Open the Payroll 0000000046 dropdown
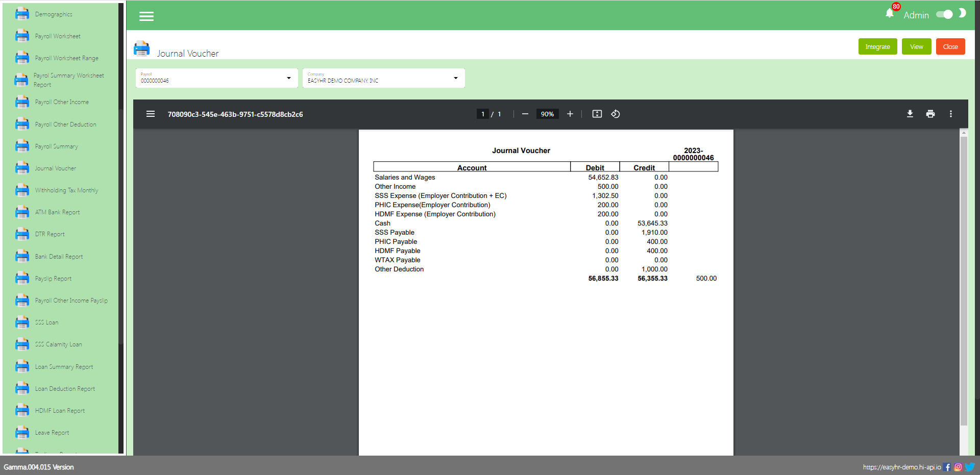 coord(216,78)
